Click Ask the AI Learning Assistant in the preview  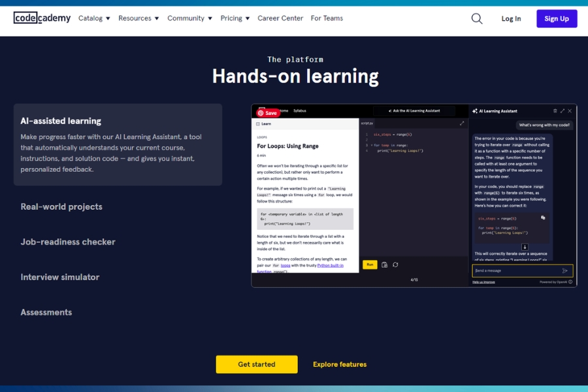[x=414, y=111]
